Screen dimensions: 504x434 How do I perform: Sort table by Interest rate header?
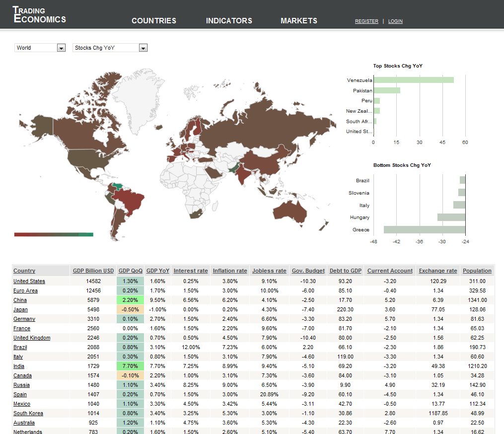[191, 271]
